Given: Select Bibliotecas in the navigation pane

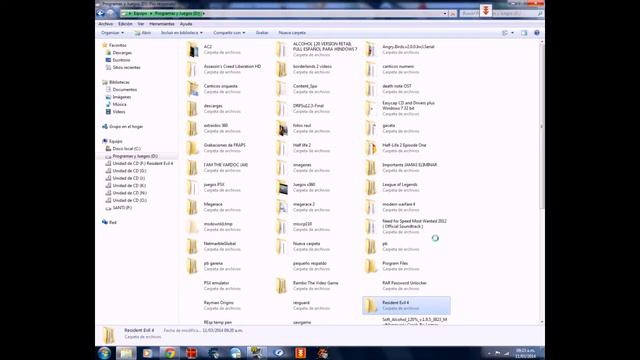Looking at the screenshot, I should 119,82.
